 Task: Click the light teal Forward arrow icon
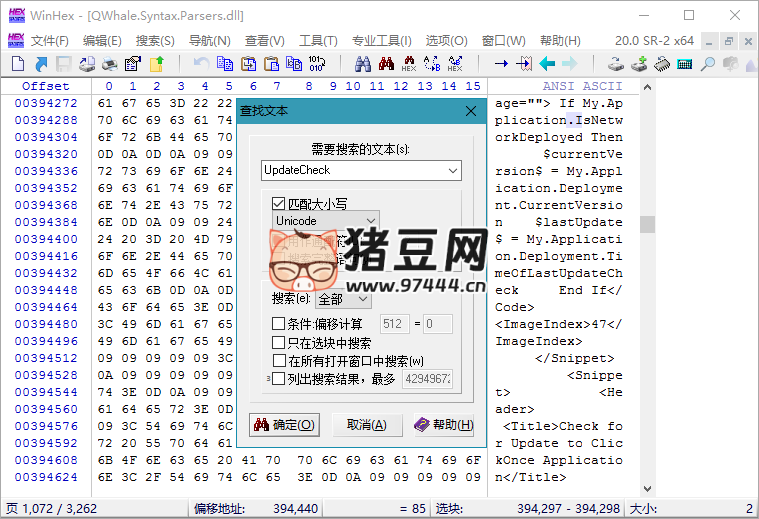pyautogui.click(x=570, y=63)
